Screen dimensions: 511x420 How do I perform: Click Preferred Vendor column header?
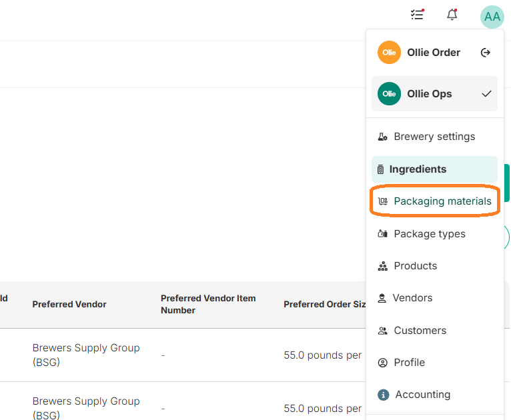click(69, 305)
